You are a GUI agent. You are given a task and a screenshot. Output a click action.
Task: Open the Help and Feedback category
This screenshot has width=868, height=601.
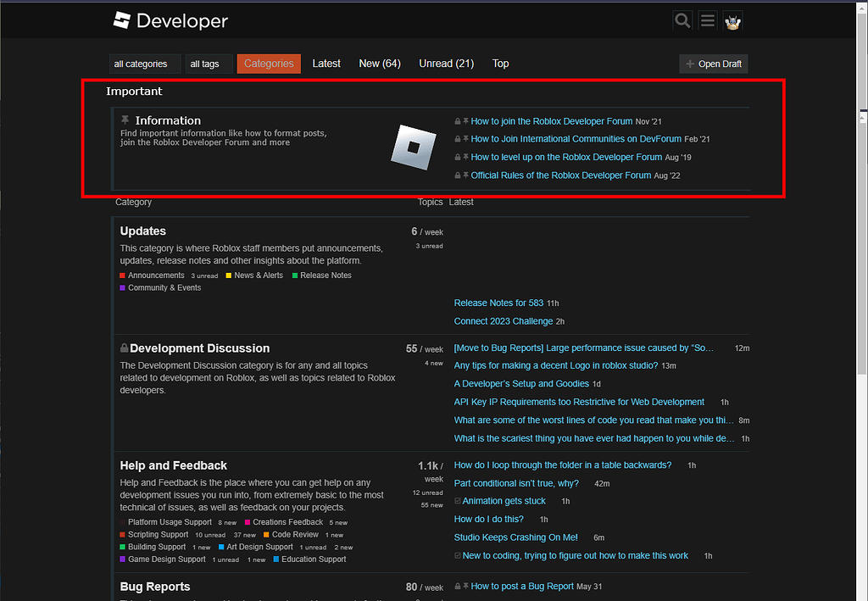pyautogui.click(x=174, y=465)
